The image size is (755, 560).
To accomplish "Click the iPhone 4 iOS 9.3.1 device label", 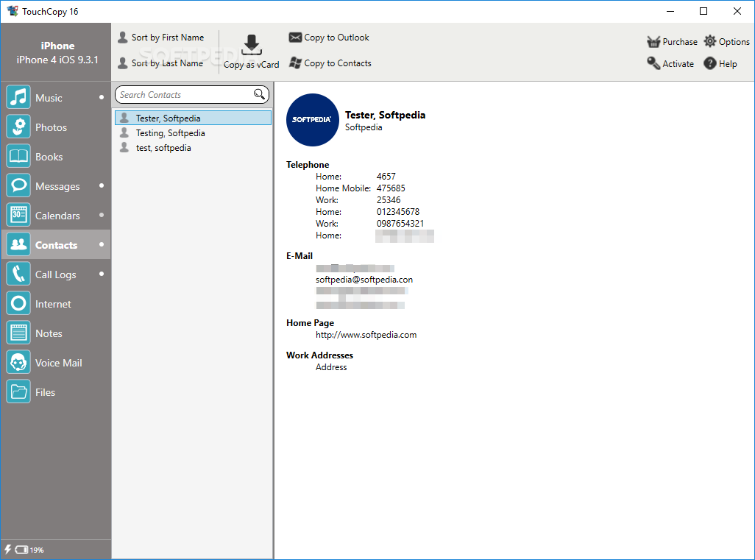I will (57, 60).
